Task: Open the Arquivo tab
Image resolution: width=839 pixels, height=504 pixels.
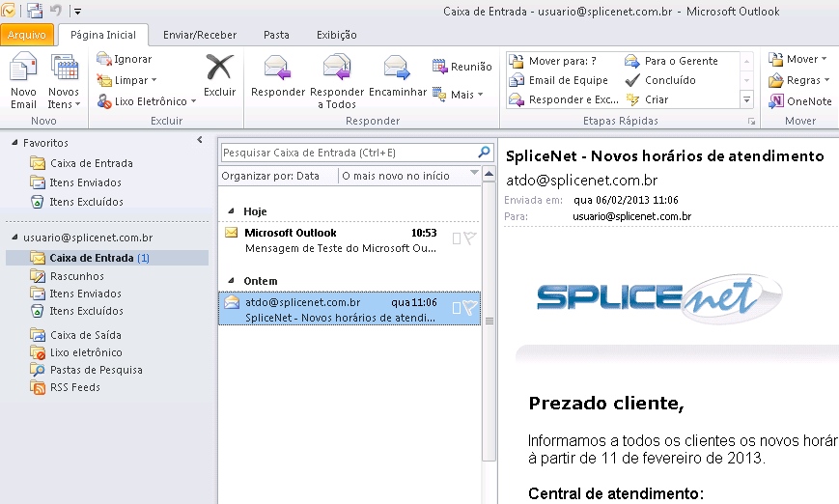Action: 27,35
